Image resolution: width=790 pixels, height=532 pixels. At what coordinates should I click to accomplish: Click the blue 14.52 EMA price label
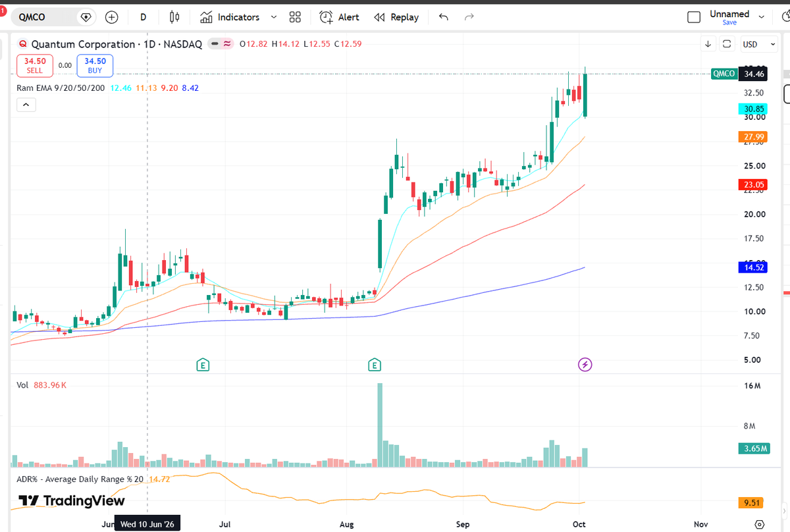tap(754, 267)
